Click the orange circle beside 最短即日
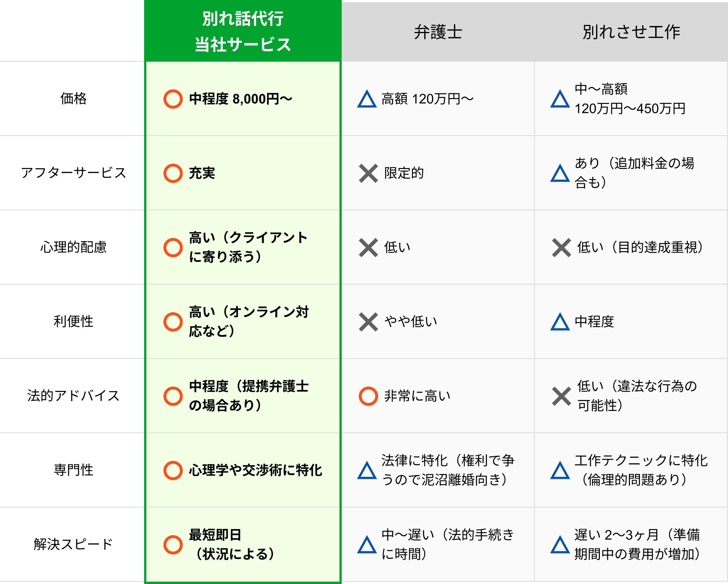This screenshot has width=728, height=584. [173, 545]
